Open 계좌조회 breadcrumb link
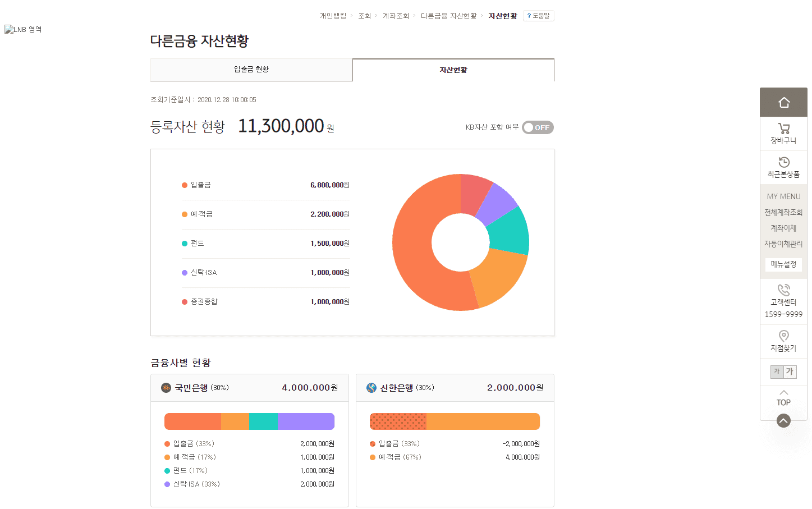 [396, 16]
